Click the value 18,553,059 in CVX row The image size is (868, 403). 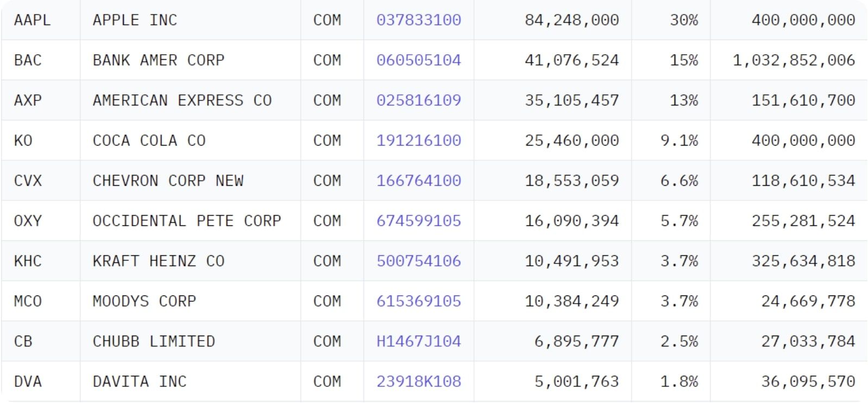pyautogui.click(x=572, y=181)
